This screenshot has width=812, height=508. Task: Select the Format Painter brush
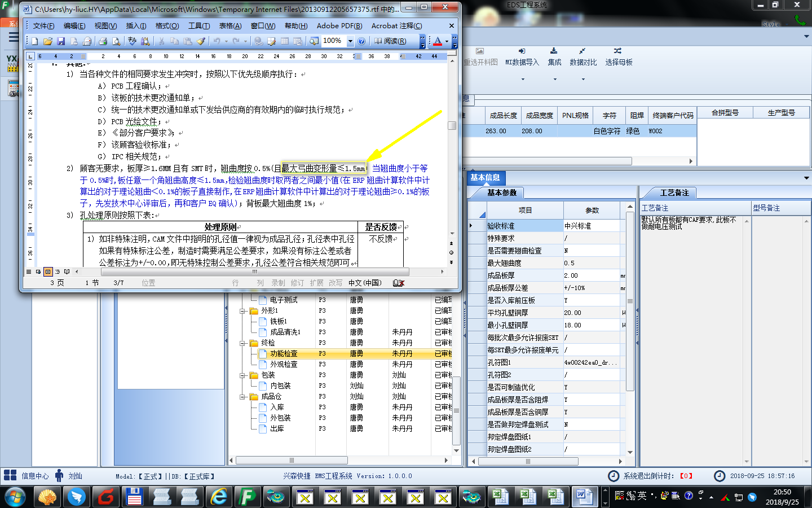coord(201,41)
